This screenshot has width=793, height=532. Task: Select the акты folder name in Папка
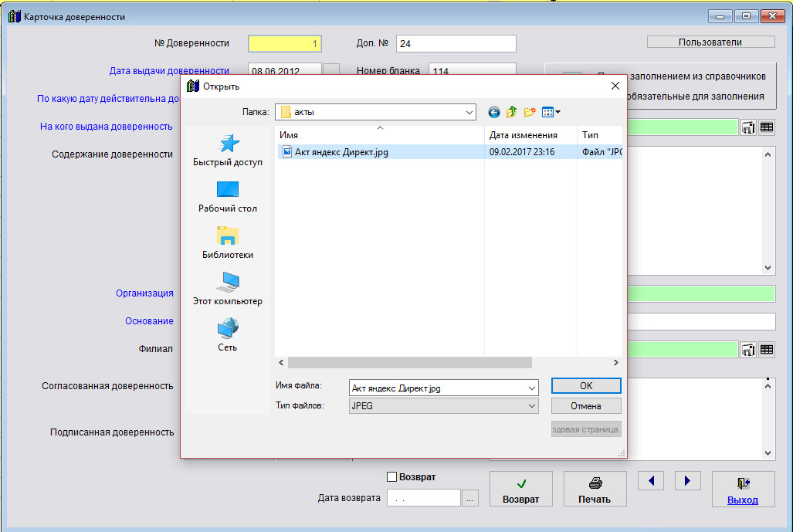pyautogui.click(x=304, y=112)
